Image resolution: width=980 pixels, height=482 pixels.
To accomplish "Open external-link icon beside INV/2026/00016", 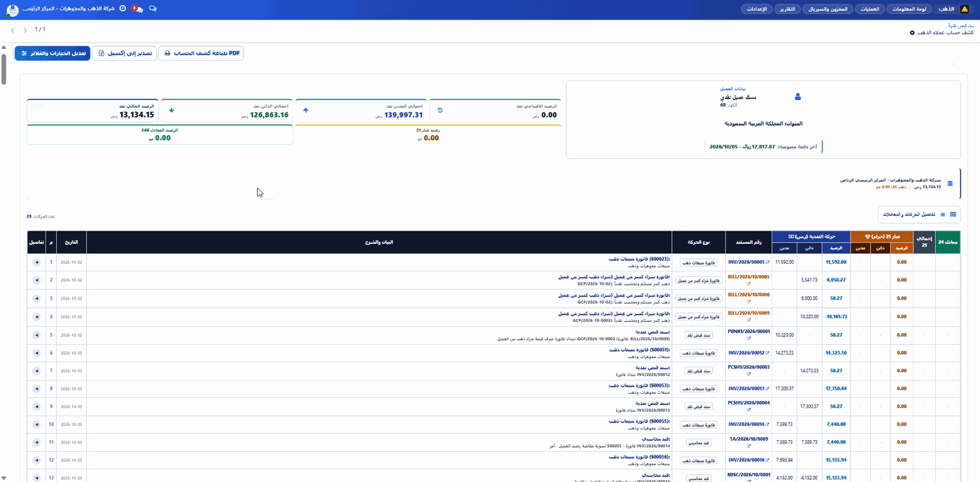I will pos(768,460).
